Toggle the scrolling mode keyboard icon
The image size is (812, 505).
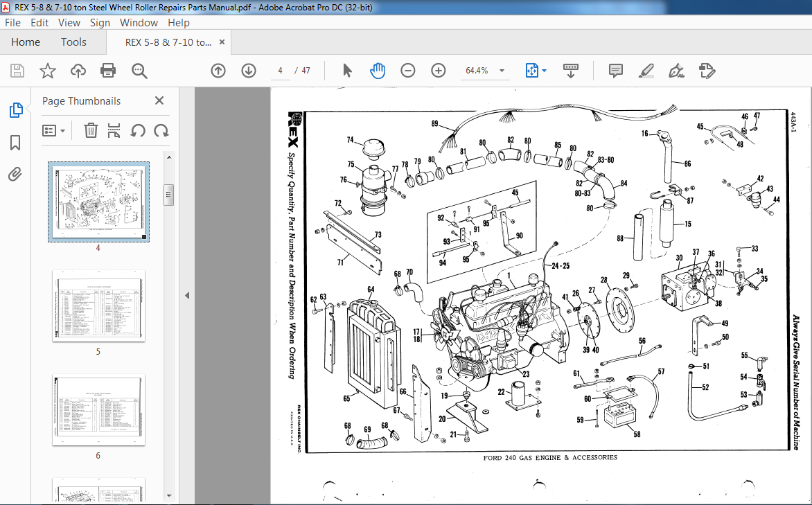click(571, 71)
